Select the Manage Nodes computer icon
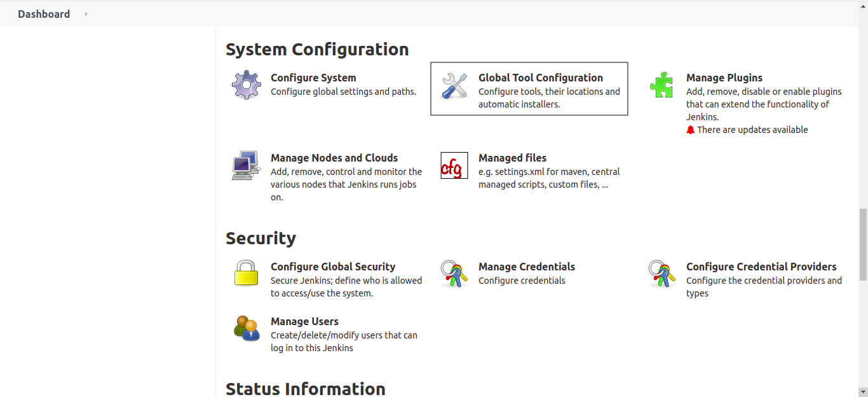 246,165
